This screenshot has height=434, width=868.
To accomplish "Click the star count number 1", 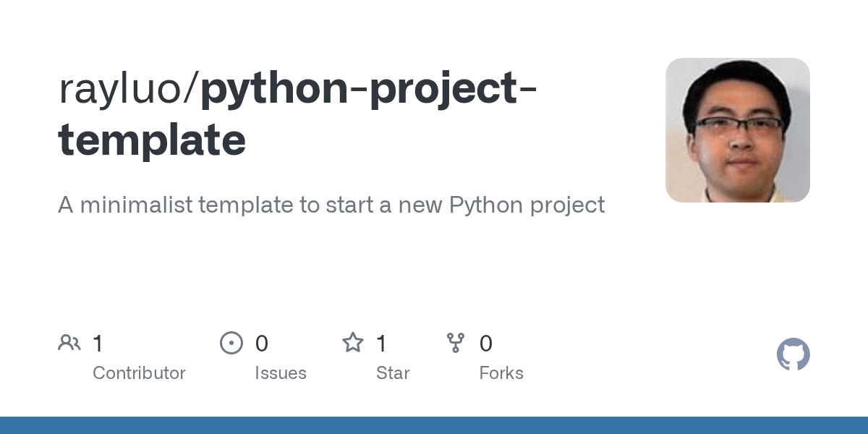I will pos(382,344).
